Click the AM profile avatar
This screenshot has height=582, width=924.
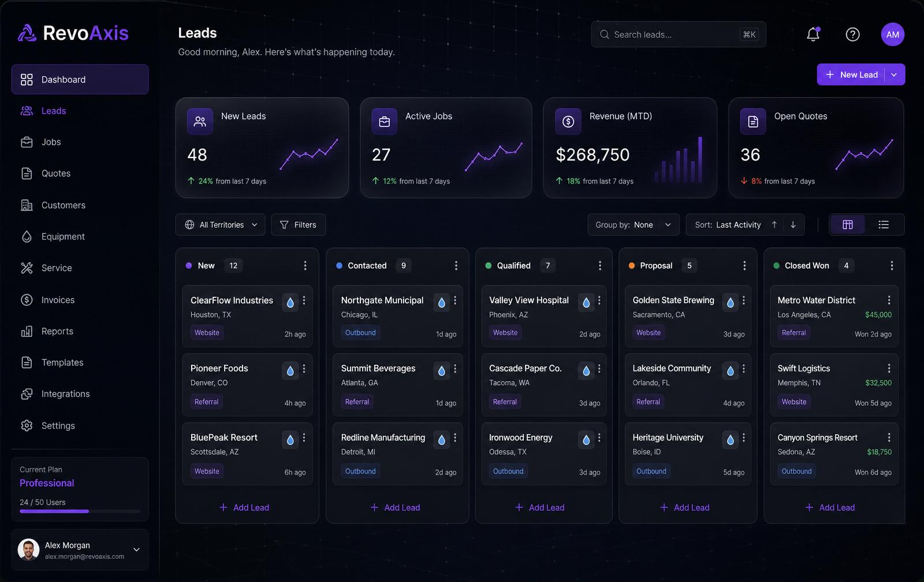point(892,35)
